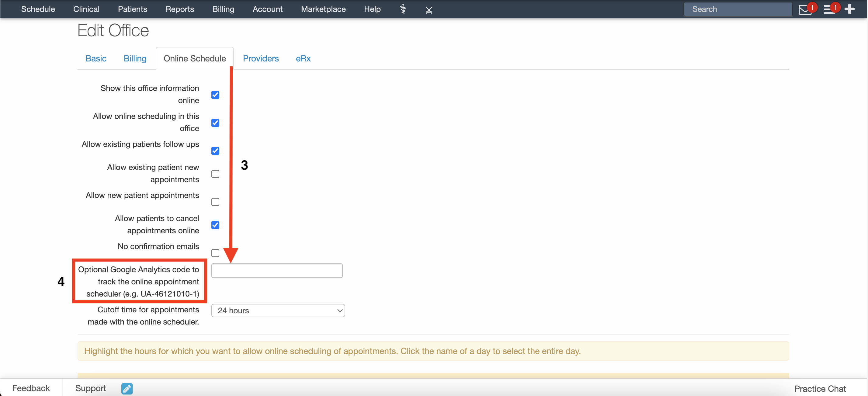868x396 pixels.
Task: Click the plus add icon in navbar
Action: pos(850,9)
